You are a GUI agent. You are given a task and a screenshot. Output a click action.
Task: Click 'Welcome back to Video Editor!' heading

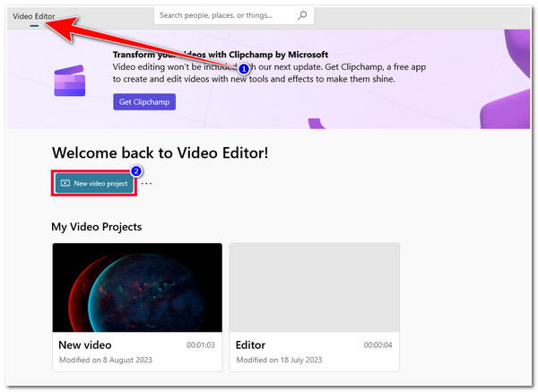point(161,152)
